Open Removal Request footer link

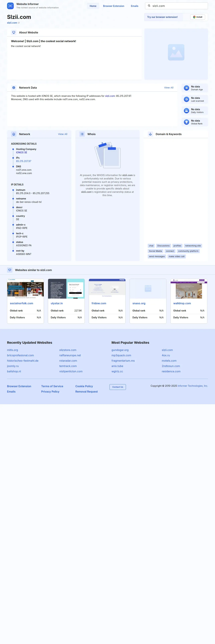[x=87, y=392]
